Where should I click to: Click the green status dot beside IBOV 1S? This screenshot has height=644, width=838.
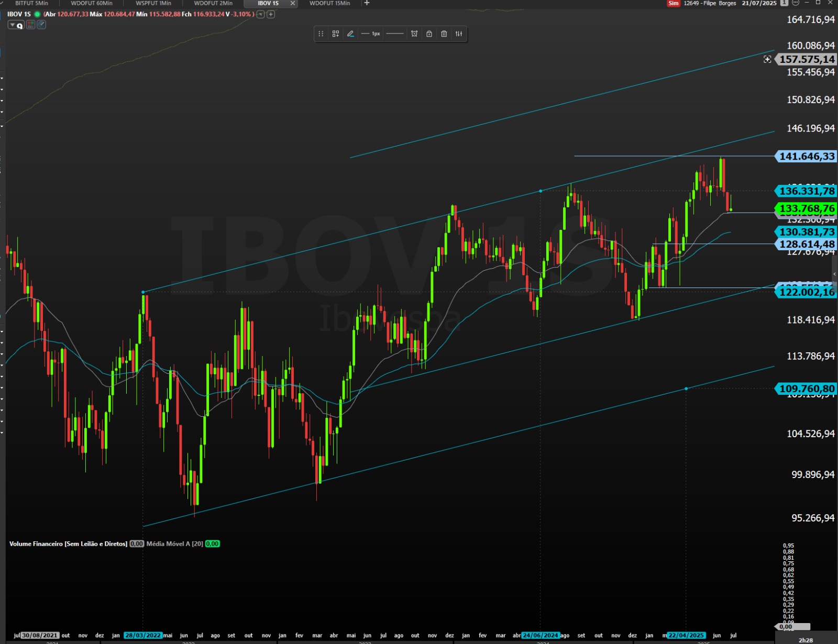point(37,14)
